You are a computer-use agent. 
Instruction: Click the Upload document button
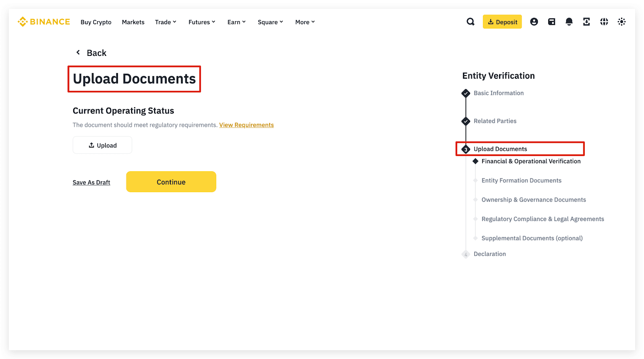(102, 145)
